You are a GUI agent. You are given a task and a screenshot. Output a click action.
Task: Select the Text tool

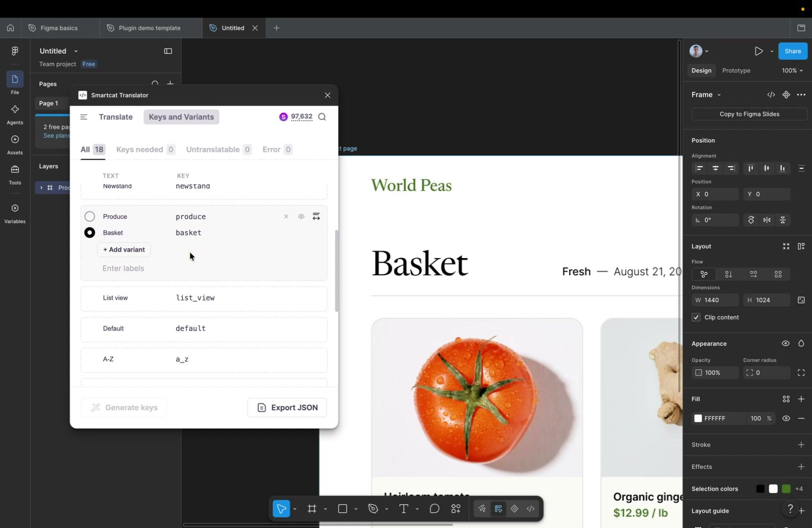[404, 509]
